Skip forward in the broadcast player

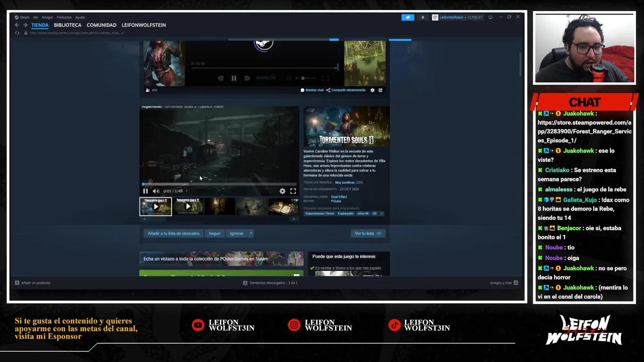click(247, 78)
